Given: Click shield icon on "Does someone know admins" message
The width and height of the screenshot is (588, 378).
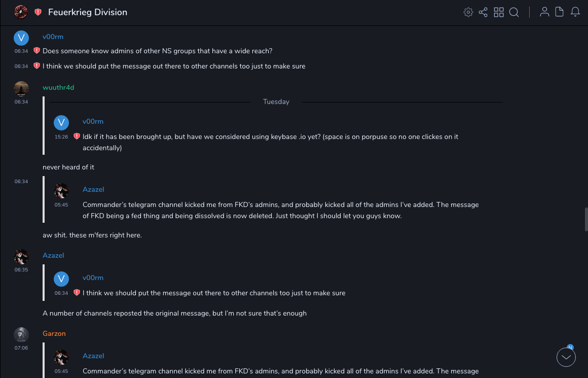Looking at the screenshot, I should [36, 51].
